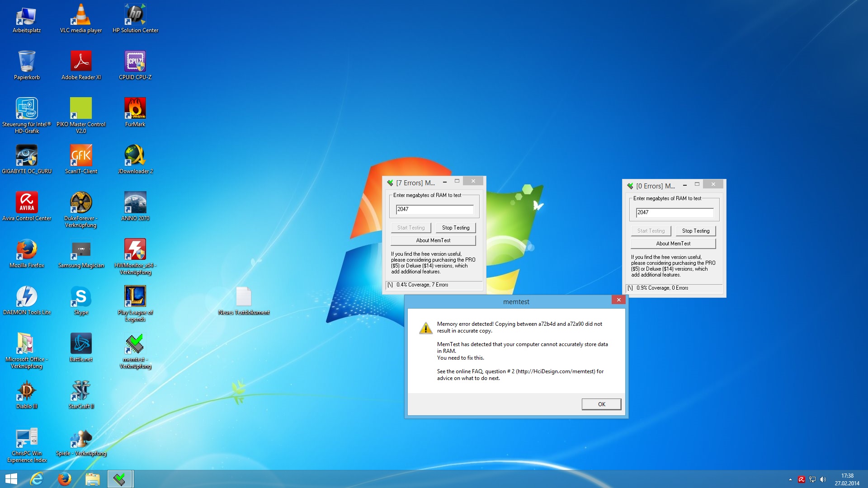
Task: Open the DAEMON Tools Lite icon
Action: (27, 296)
